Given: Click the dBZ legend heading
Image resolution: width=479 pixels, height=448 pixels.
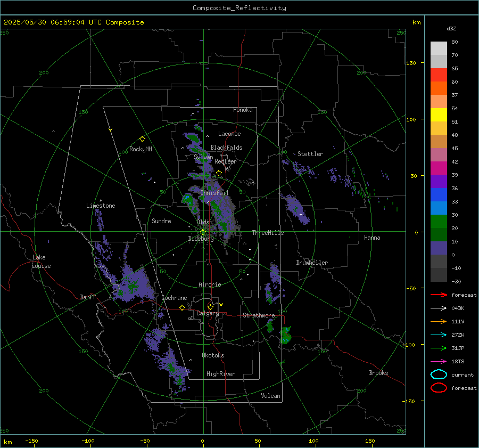Looking at the screenshot, I should [x=451, y=28].
